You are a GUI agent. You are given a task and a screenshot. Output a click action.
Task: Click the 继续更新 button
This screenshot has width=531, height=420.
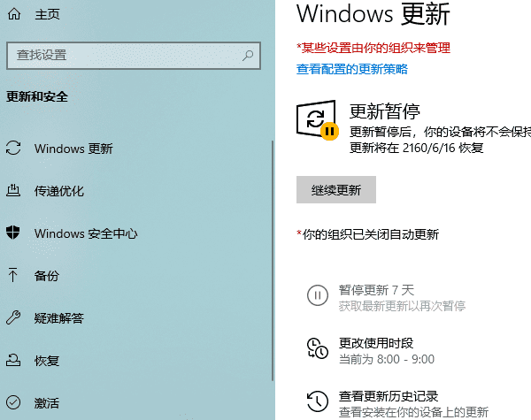click(336, 190)
